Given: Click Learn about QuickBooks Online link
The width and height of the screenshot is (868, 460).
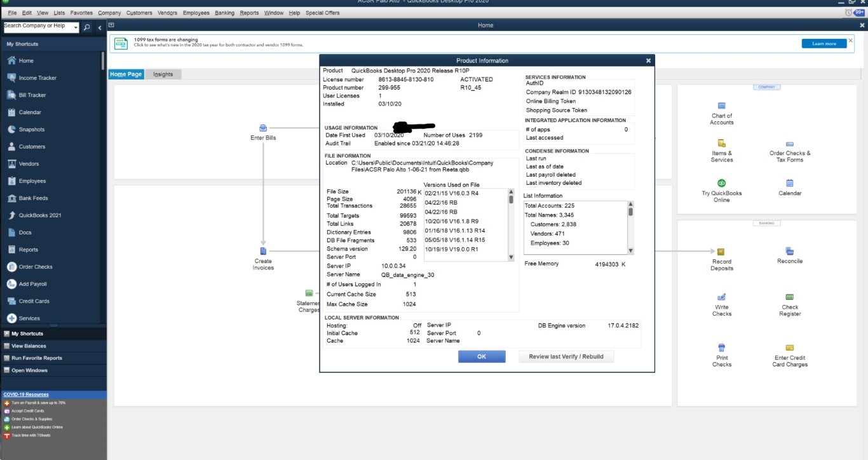Looking at the screenshot, I should click(x=37, y=427).
